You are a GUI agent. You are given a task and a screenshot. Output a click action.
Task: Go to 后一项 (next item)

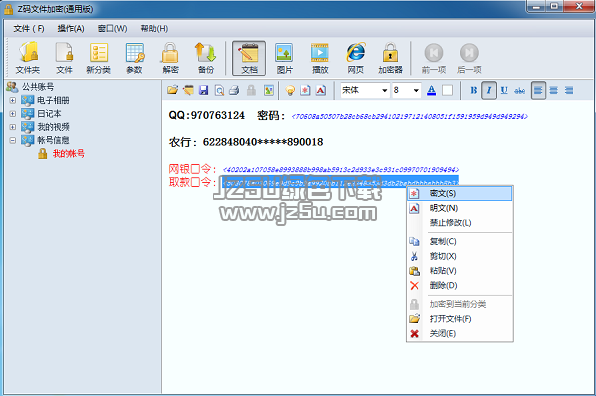(x=469, y=58)
